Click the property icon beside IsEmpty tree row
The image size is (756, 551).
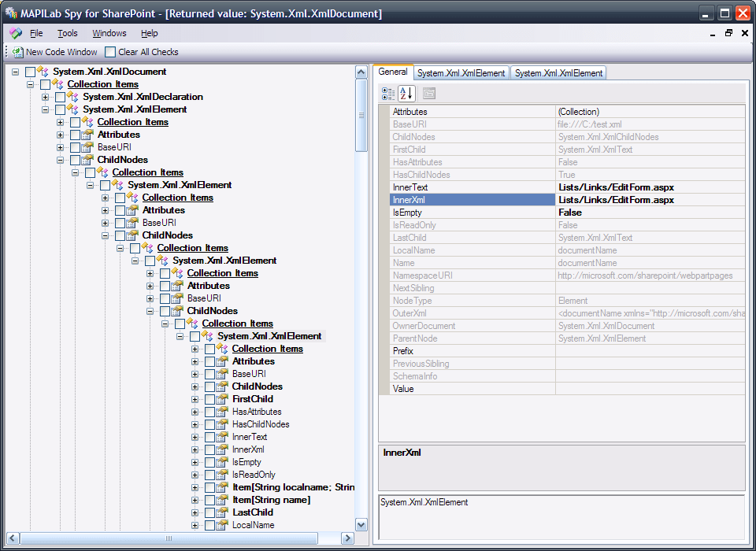coord(222,462)
